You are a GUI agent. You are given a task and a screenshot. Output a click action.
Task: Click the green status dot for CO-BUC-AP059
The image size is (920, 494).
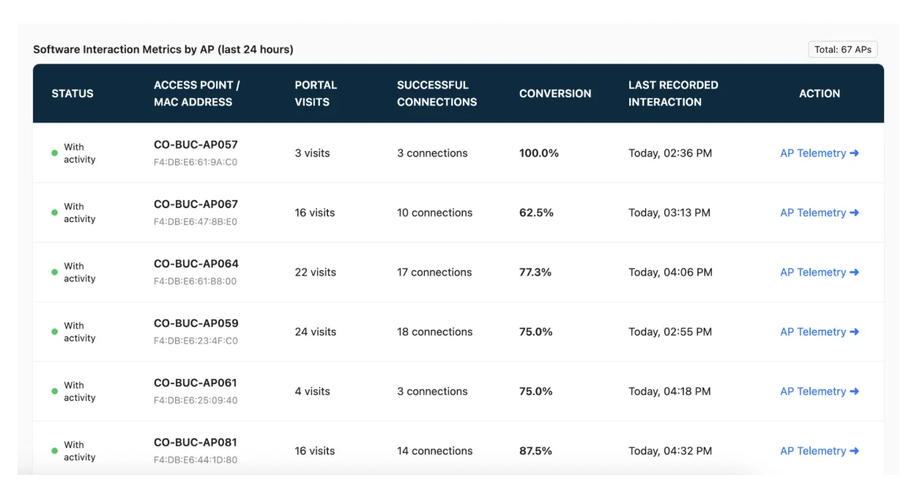click(55, 332)
